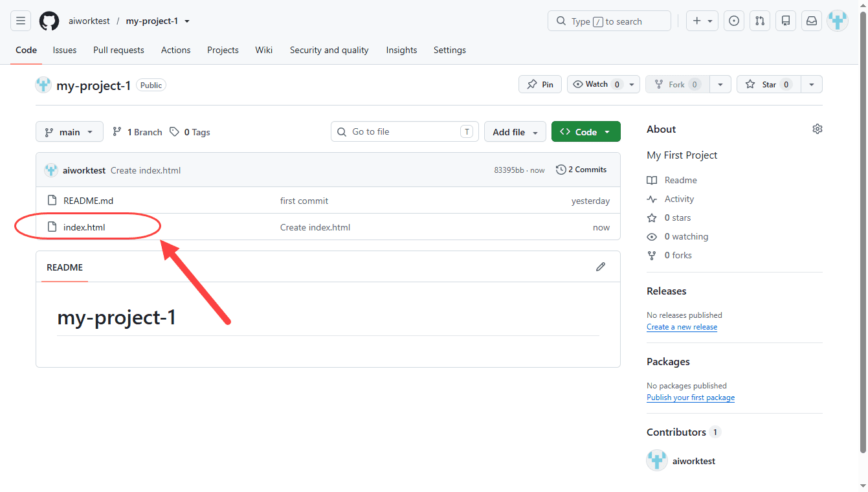The height and width of the screenshot is (492, 868).
Task: View 1 Branch link
Action: pos(137,132)
